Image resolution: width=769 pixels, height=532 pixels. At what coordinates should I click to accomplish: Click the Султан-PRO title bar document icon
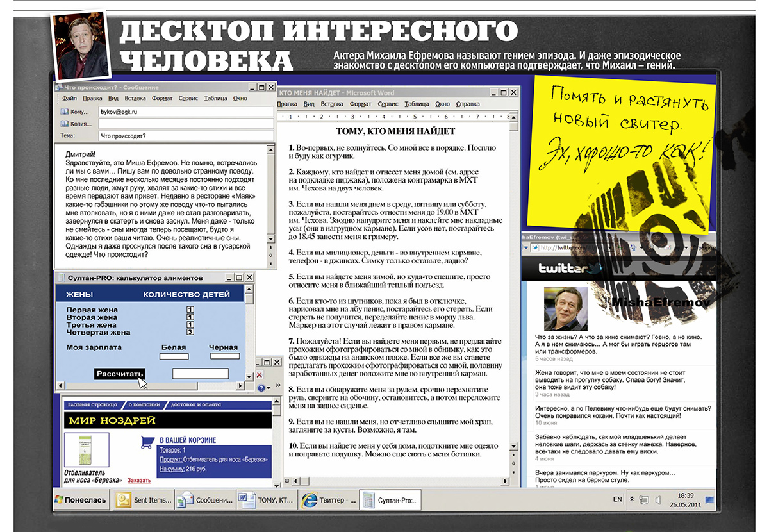click(61, 278)
